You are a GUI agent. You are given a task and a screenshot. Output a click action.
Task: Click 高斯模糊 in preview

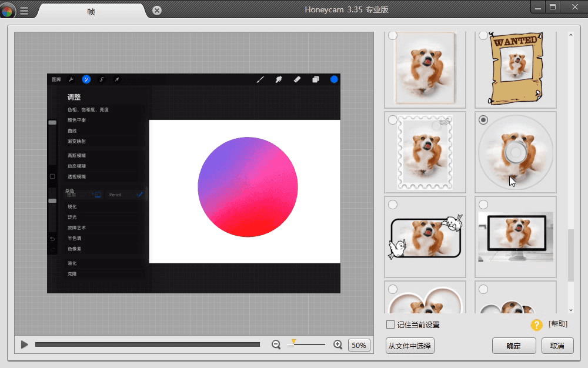[x=76, y=156]
